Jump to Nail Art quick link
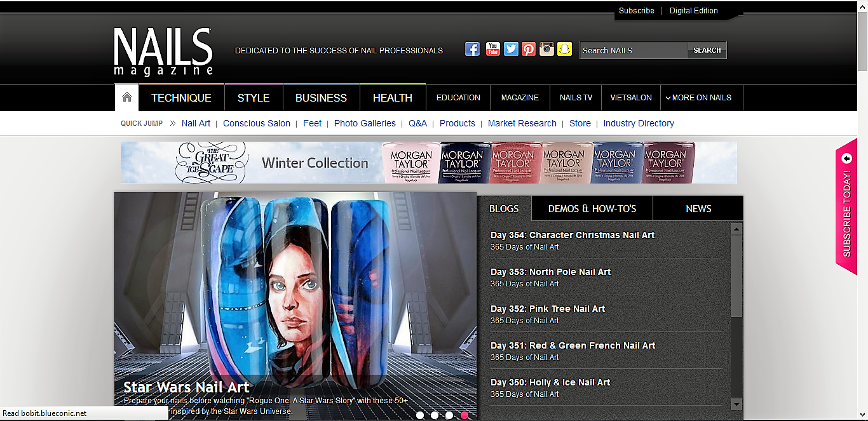 pos(196,123)
